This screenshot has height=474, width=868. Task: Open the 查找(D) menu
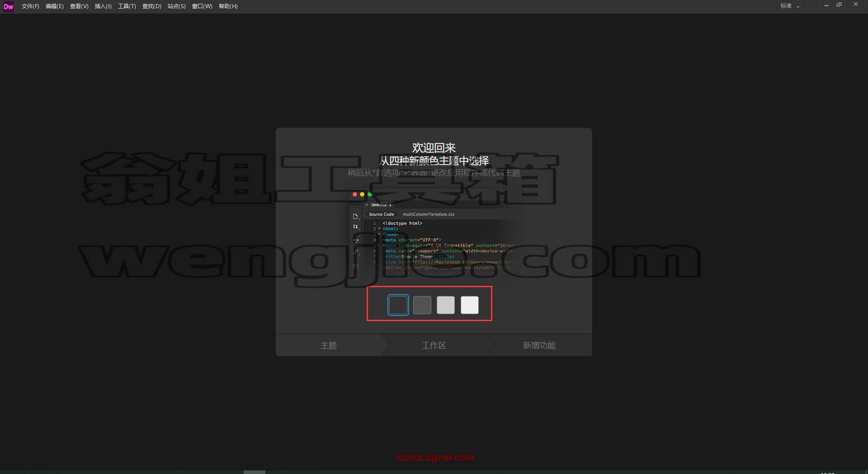152,6
